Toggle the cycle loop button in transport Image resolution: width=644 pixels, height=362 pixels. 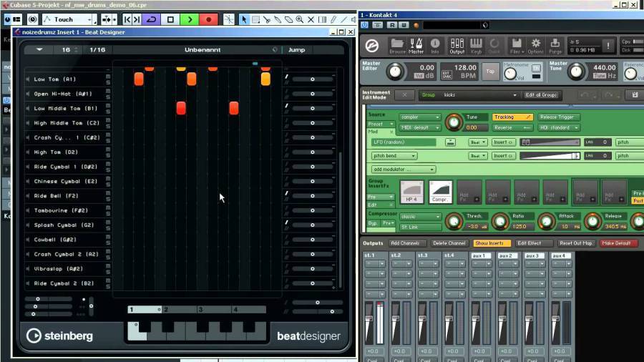[x=151, y=19]
